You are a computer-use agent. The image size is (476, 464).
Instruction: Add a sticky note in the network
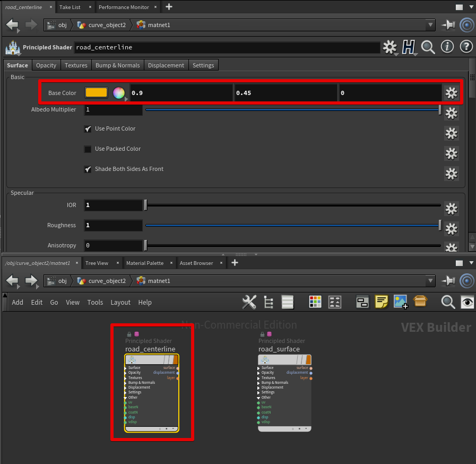coord(382,302)
